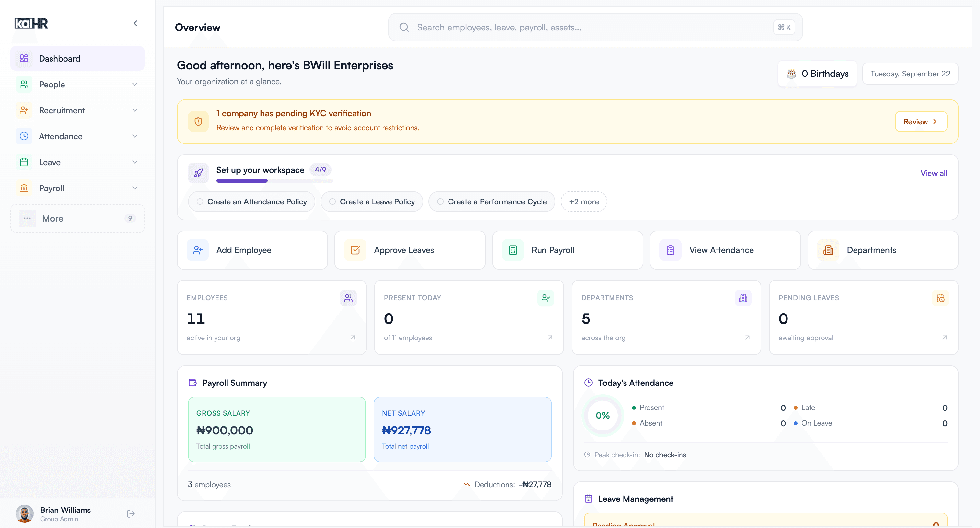The height and width of the screenshot is (528, 980).
Task: Click the KYC shield warning icon
Action: [x=198, y=121]
